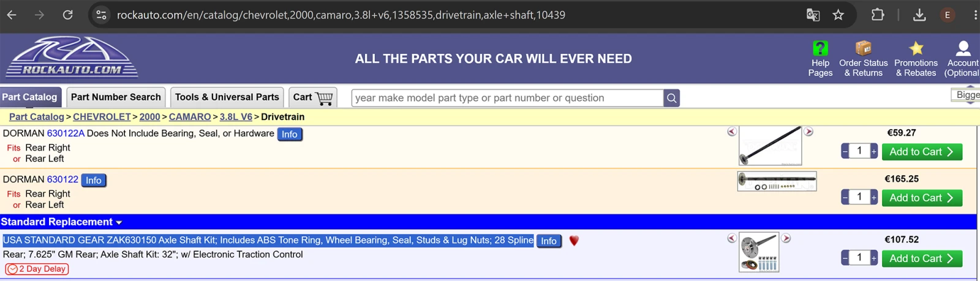Open Info for DORMAN 630122
The width and height of the screenshot is (980, 281).
point(94,180)
